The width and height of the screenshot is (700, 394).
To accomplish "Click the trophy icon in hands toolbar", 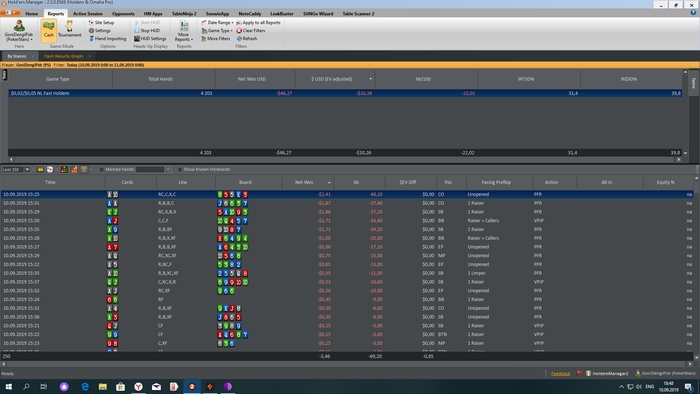I will pyautogui.click(x=84, y=170).
